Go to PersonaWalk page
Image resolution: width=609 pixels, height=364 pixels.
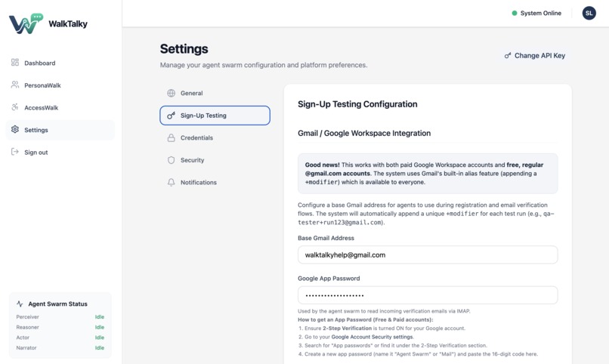[x=60, y=85]
